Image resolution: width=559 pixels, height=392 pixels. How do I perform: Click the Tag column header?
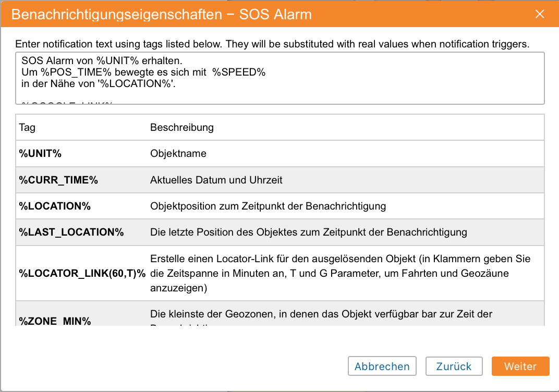tap(27, 127)
